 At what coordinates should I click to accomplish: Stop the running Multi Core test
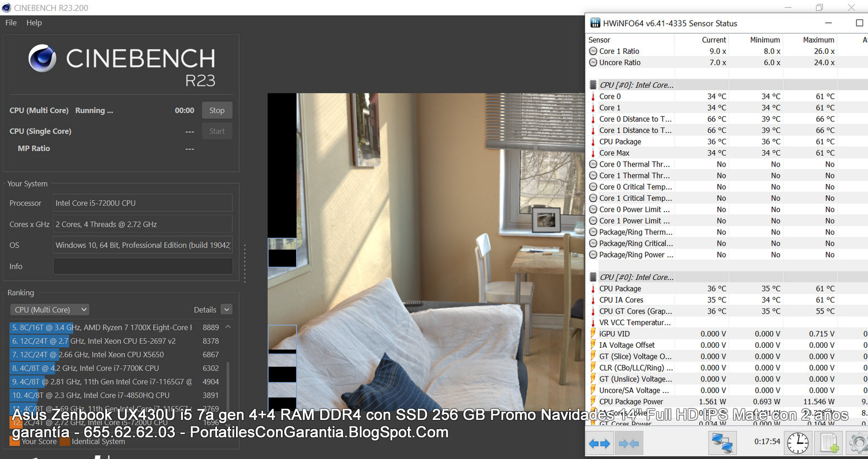tap(217, 110)
